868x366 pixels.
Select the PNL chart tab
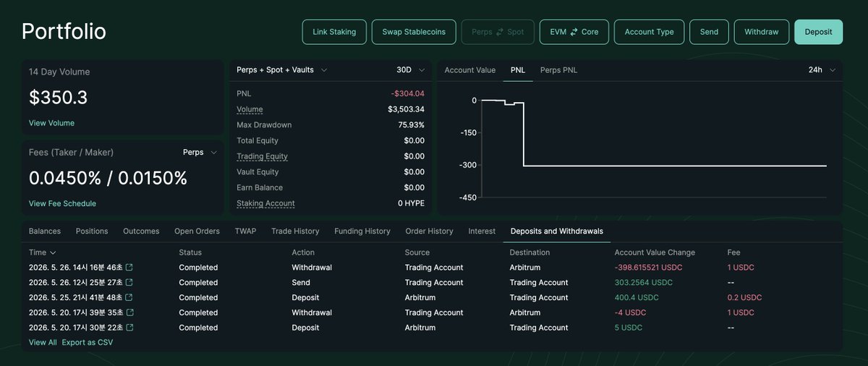(x=518, y=70)
